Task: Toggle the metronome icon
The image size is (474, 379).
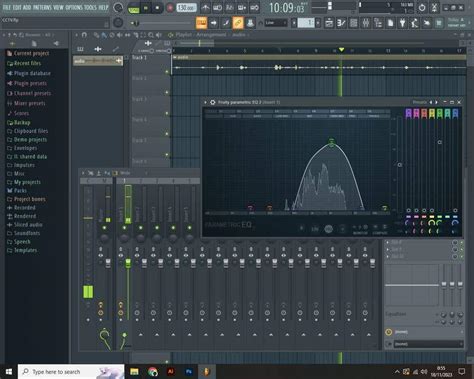Action: 205,7
